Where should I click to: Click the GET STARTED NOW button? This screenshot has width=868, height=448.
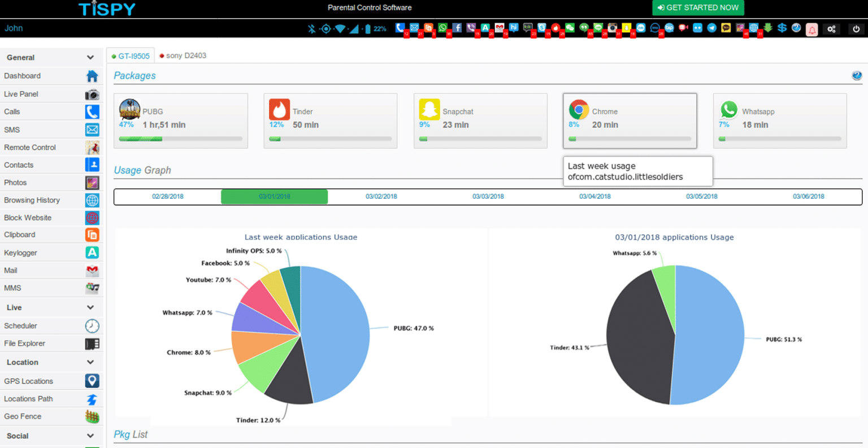(698, 8)
